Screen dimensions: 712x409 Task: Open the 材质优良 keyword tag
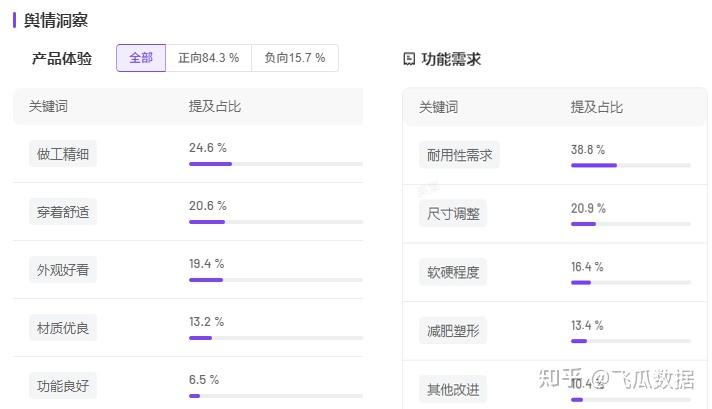63,328
